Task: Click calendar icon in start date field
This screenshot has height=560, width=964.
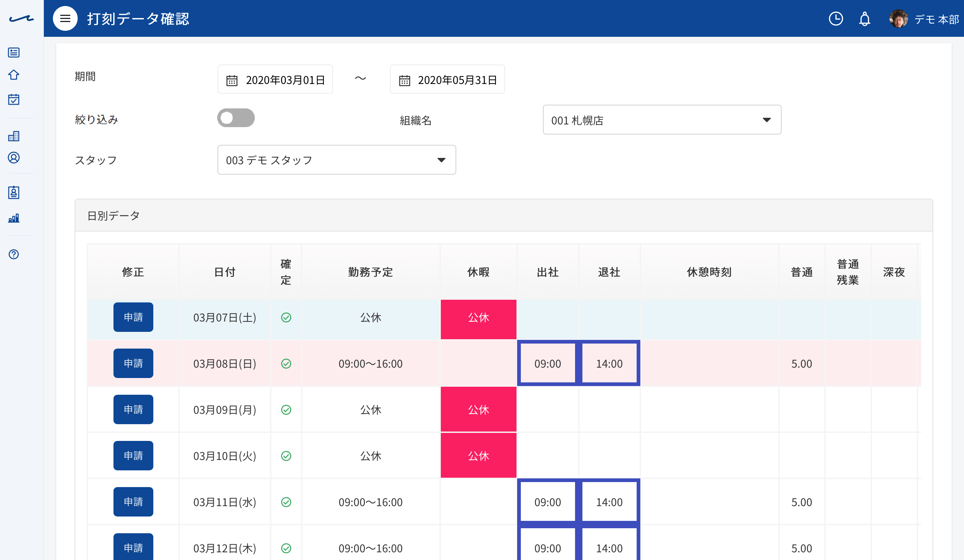Action: [232, 80]
